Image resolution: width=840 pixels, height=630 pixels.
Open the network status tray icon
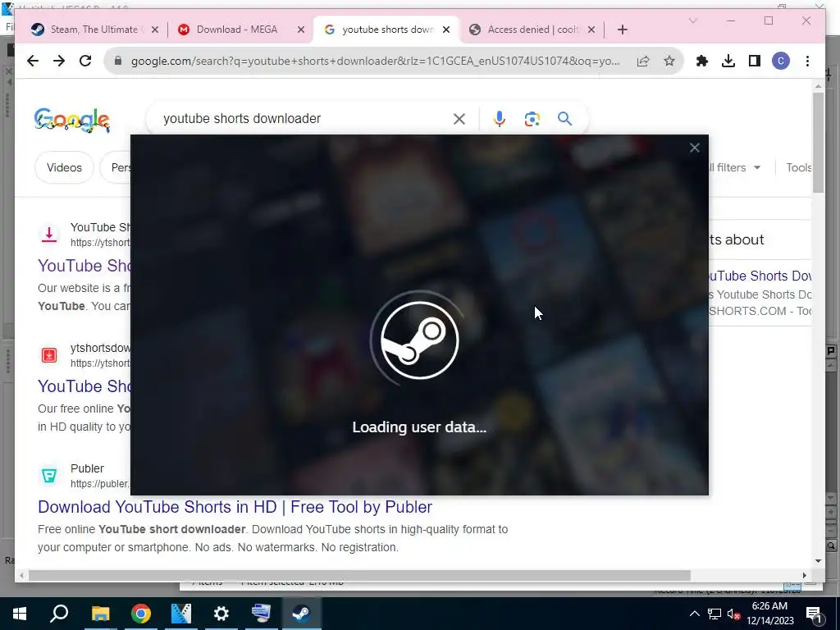pyautogui.click(x=714, y=614)
